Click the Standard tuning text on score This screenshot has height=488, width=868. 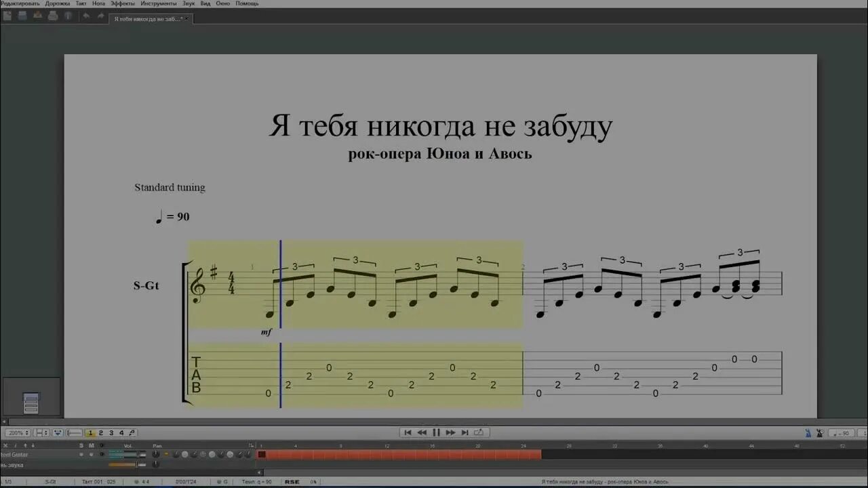click(170, 187)
